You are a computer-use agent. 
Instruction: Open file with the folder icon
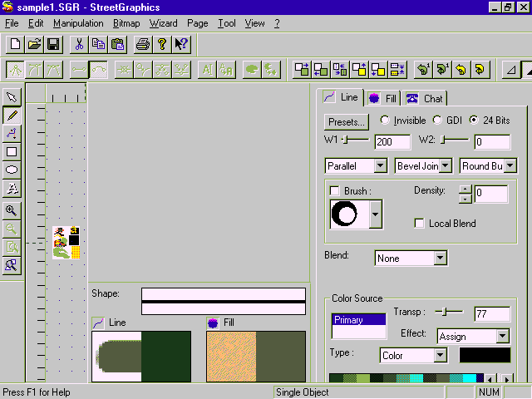(x=34, y=44)
